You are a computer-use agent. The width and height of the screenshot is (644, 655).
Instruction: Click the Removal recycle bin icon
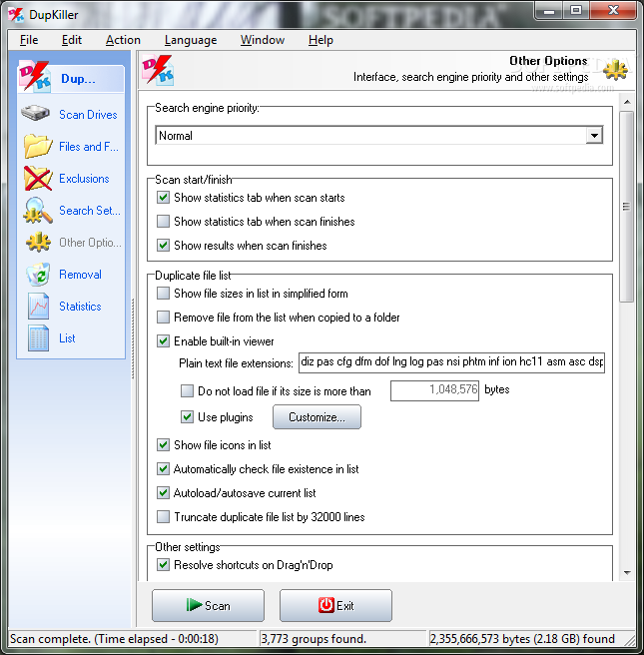tap(38, 274)
